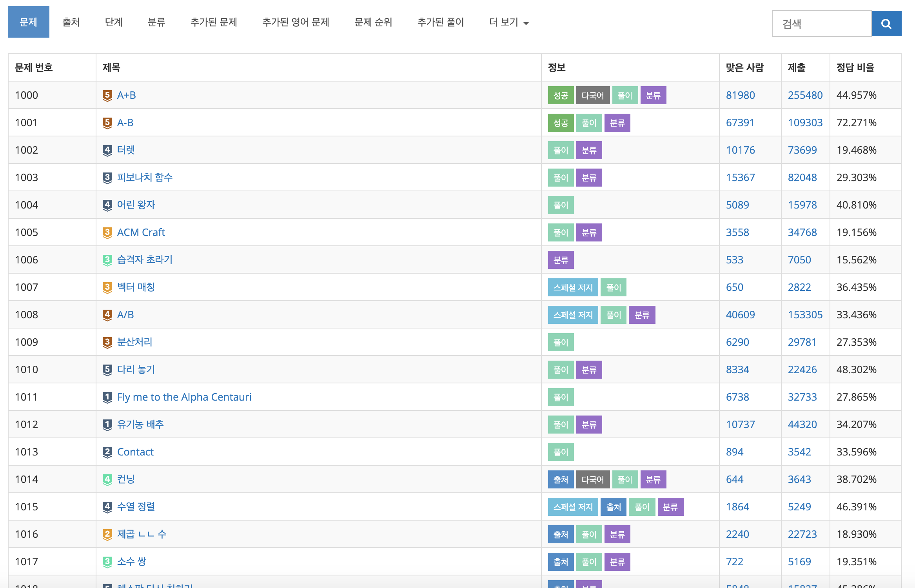Click the 출처 tag on 소수 쌍 row

click(x=561, y=562)
